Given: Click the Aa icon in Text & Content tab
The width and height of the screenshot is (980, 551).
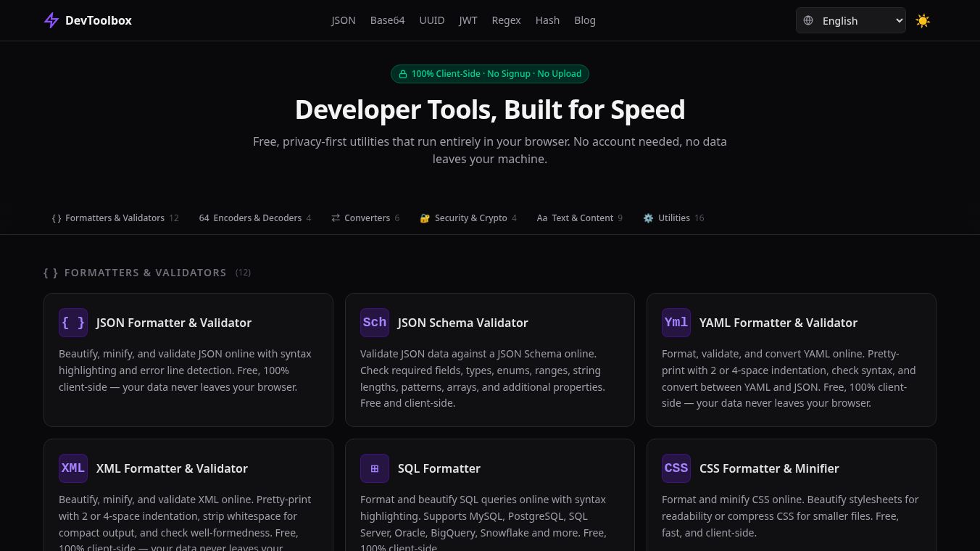Looking at the screenshot, I should pyautogui.click(x=542, y=218).
